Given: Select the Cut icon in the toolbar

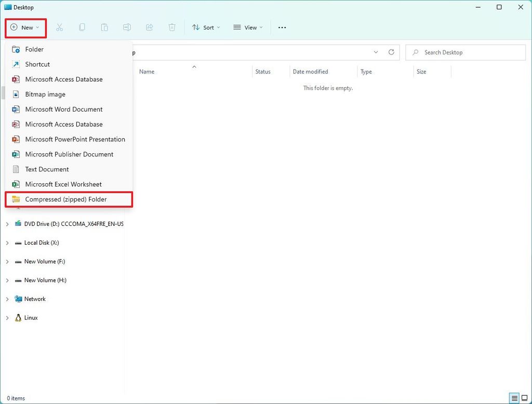Looking at the screenshot, I should click(60, 27).
